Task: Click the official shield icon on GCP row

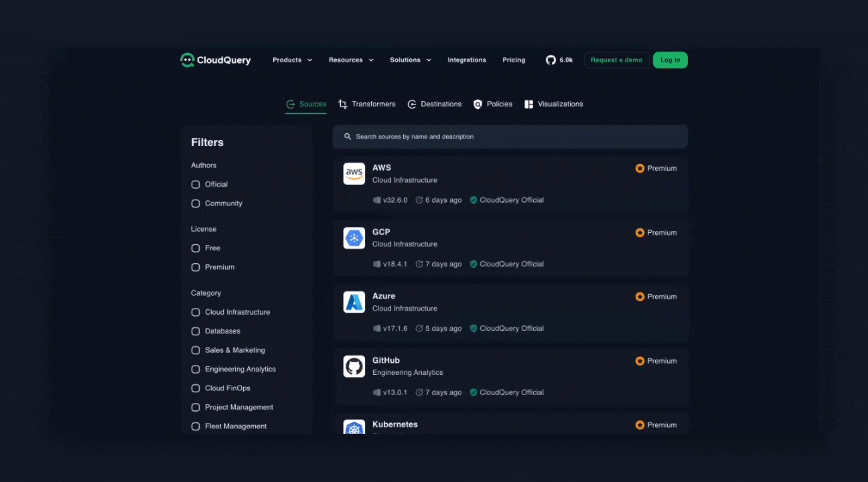Action: coord(474,264)
